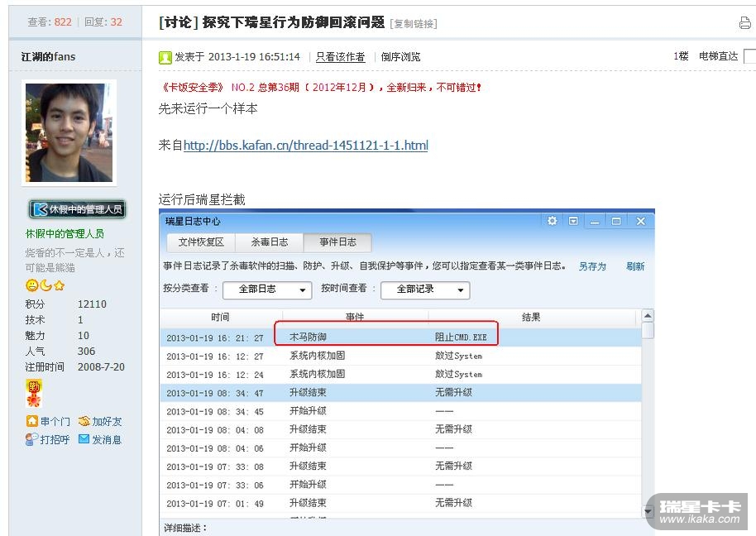Click the printer icon beside thread title

(x=745, y=23)
